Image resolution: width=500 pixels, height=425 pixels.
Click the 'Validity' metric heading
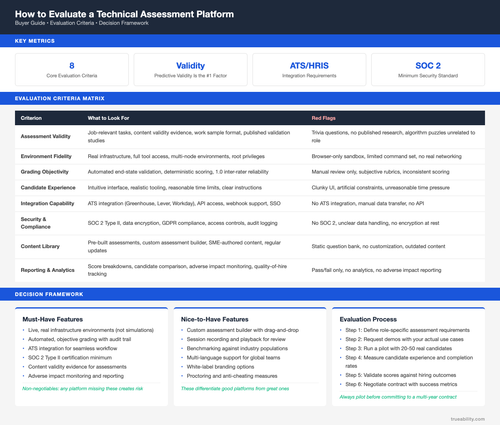click(x=190, y=65)
